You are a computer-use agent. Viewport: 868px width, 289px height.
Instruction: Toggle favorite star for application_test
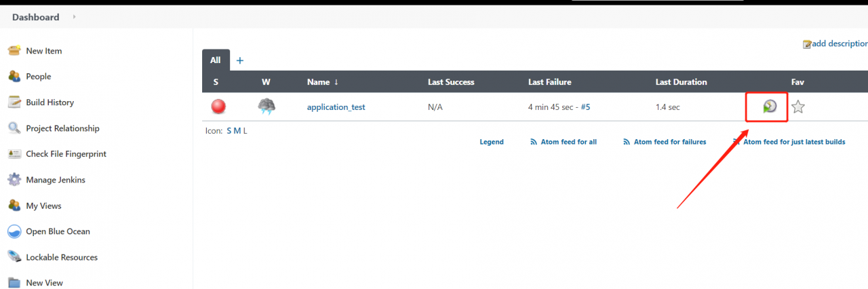798,107
